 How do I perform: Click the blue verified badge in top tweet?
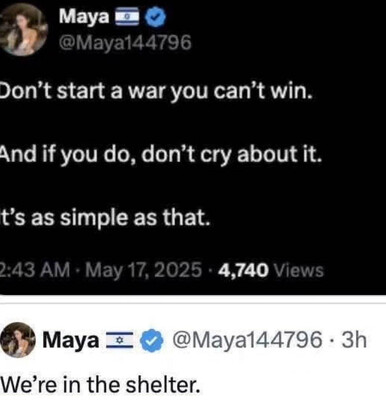click(x=156, y=17)
